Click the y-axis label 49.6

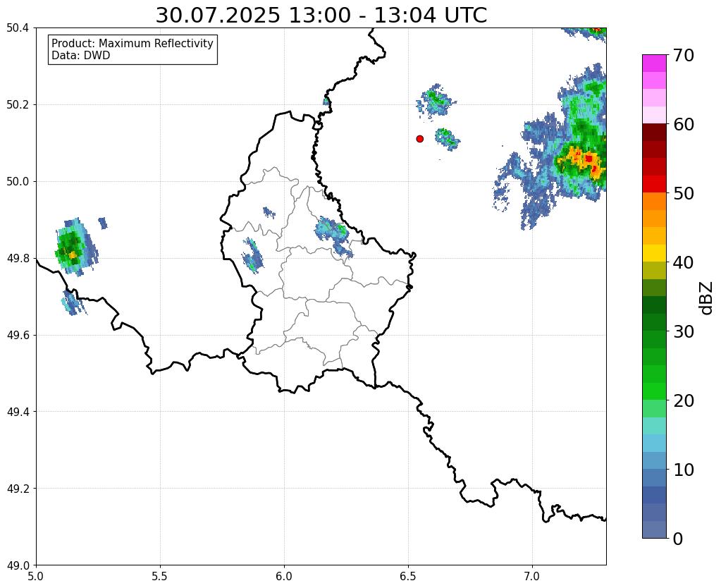pos(18,336)
